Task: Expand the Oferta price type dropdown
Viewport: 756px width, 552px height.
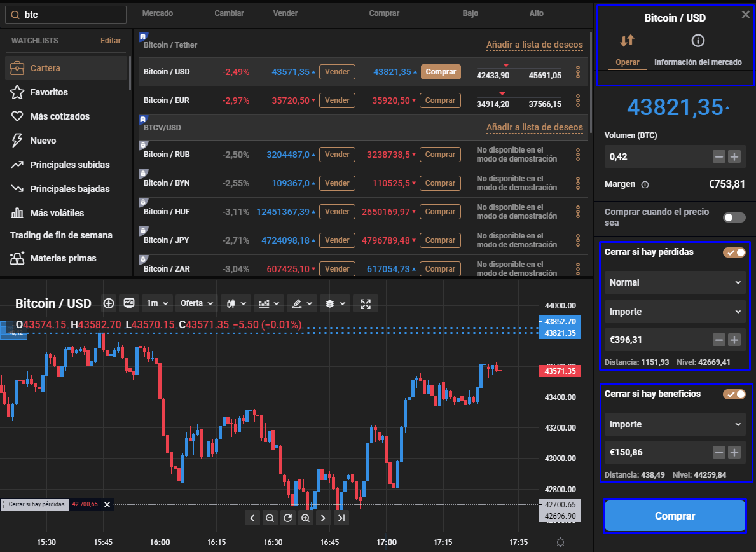Action: [197, 303]
